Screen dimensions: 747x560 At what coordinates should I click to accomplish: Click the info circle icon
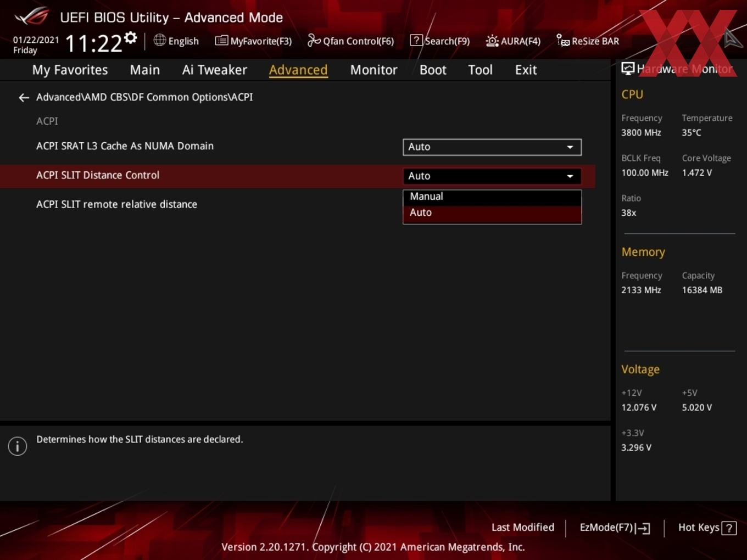point(18,446)
